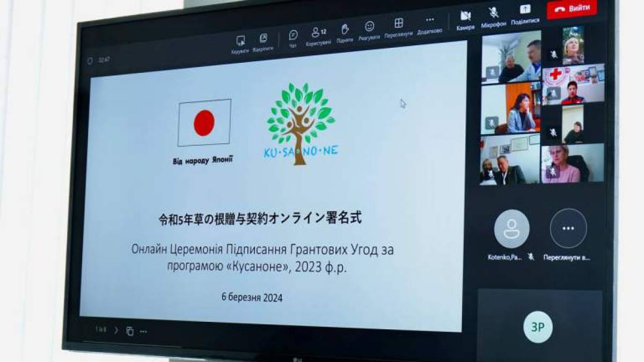Click the Відкріпити pop-out icon

pos(263,42)
